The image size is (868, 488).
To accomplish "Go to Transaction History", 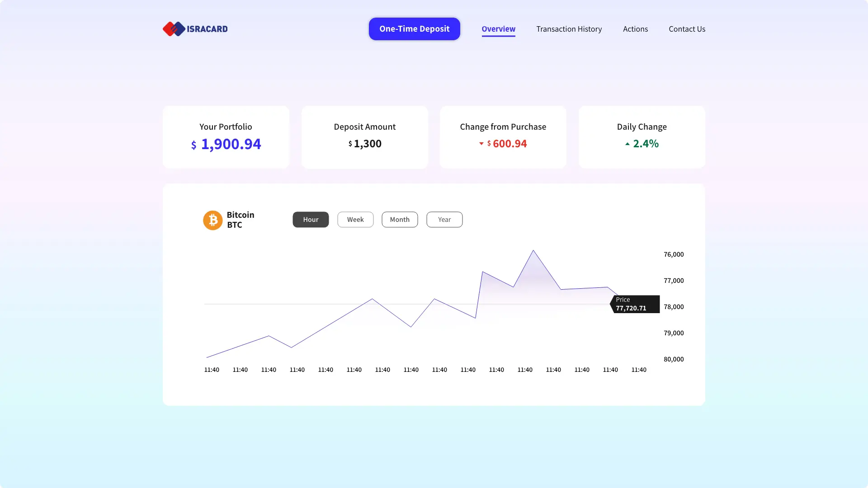I will [x=569, y=29].
